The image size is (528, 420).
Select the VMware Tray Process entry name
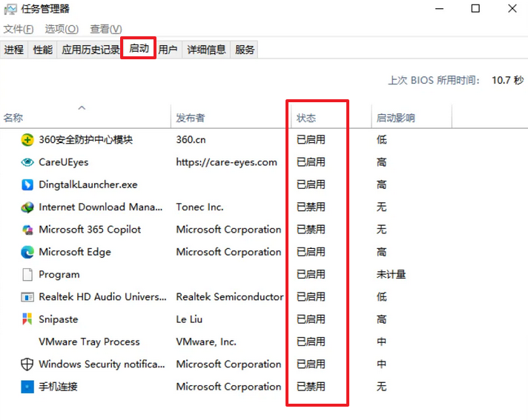pos(89,341)
